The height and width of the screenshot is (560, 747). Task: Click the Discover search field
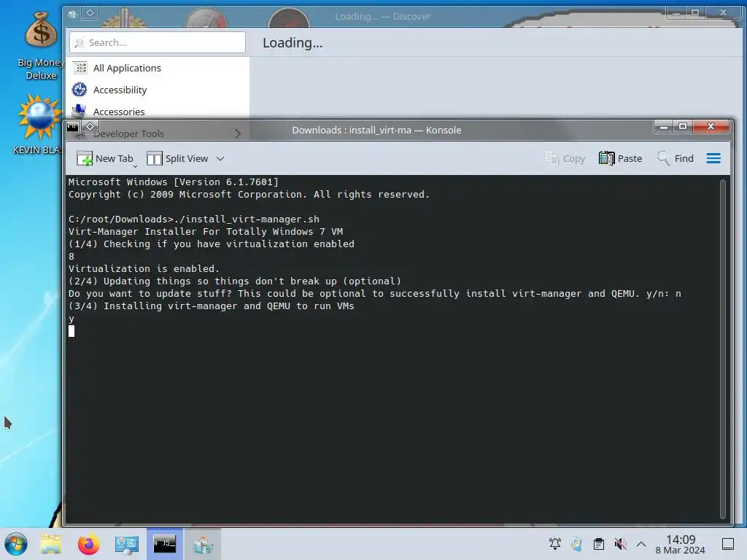[158, 42]
